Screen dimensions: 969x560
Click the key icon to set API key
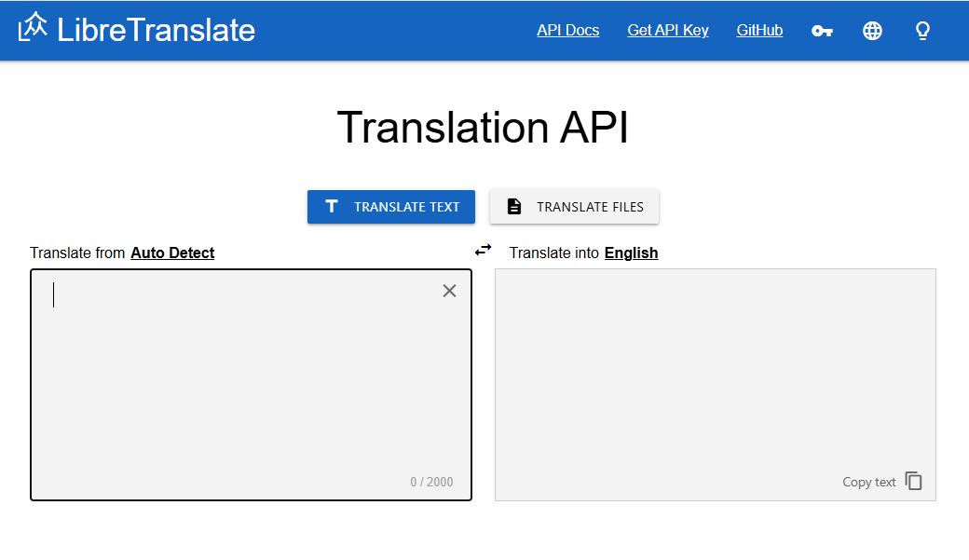[x=822, y=31]
